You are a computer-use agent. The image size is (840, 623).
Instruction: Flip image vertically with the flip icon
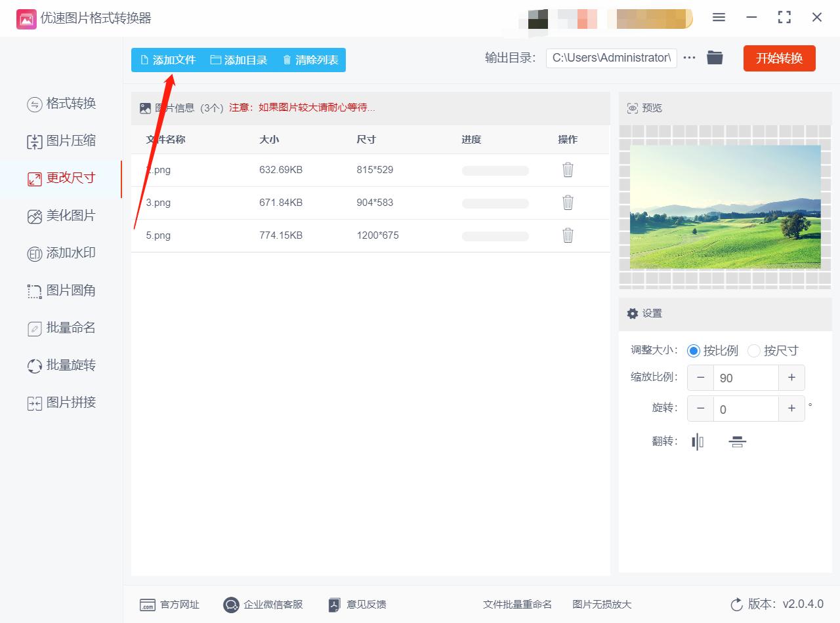[737, 442]
